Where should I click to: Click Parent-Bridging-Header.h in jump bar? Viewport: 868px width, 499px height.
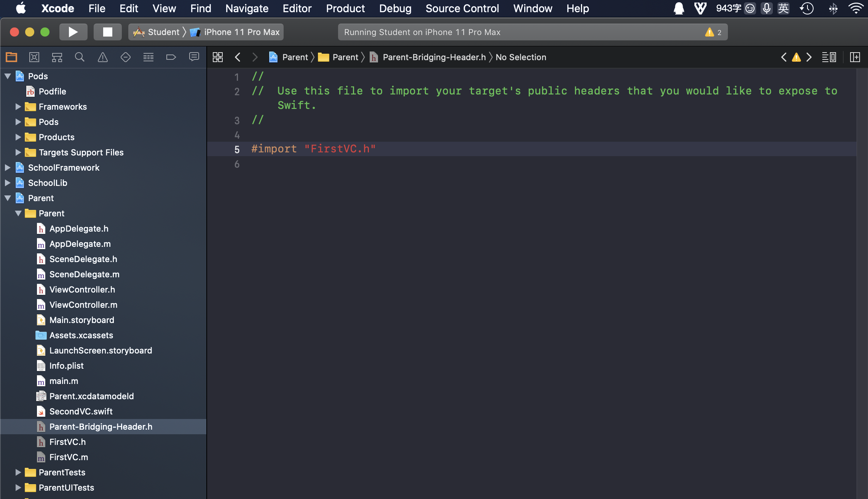(428, 57)
